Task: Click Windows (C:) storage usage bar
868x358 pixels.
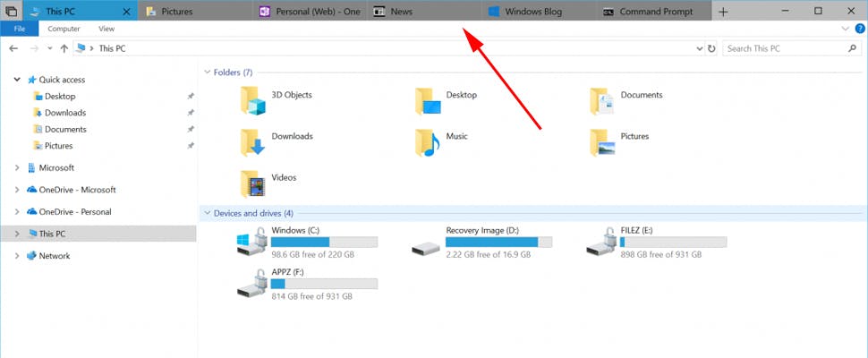Action: click(x=324, y=242)
